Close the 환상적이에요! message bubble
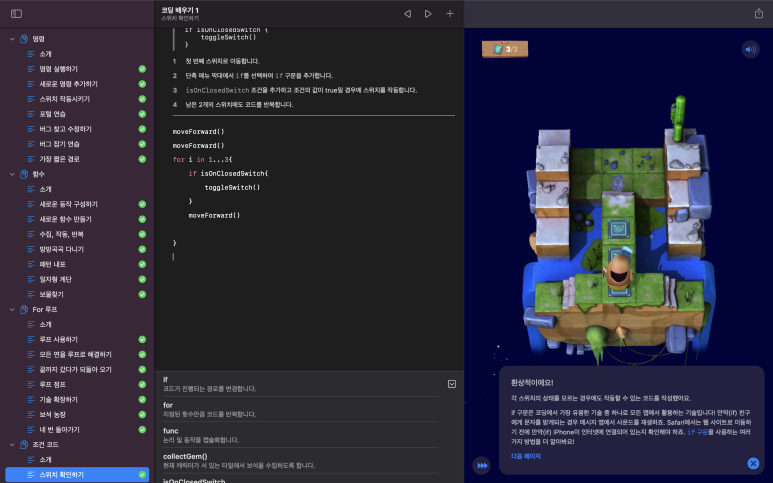Screen dimensions: 773x483 coord(753,463)
